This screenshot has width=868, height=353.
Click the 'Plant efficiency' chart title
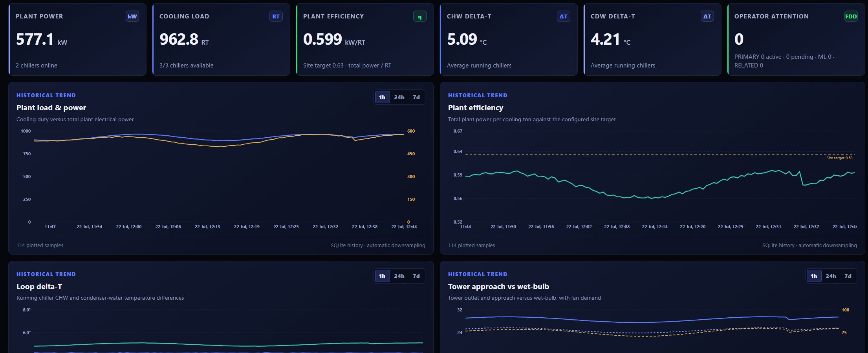[x=476, y=107]
